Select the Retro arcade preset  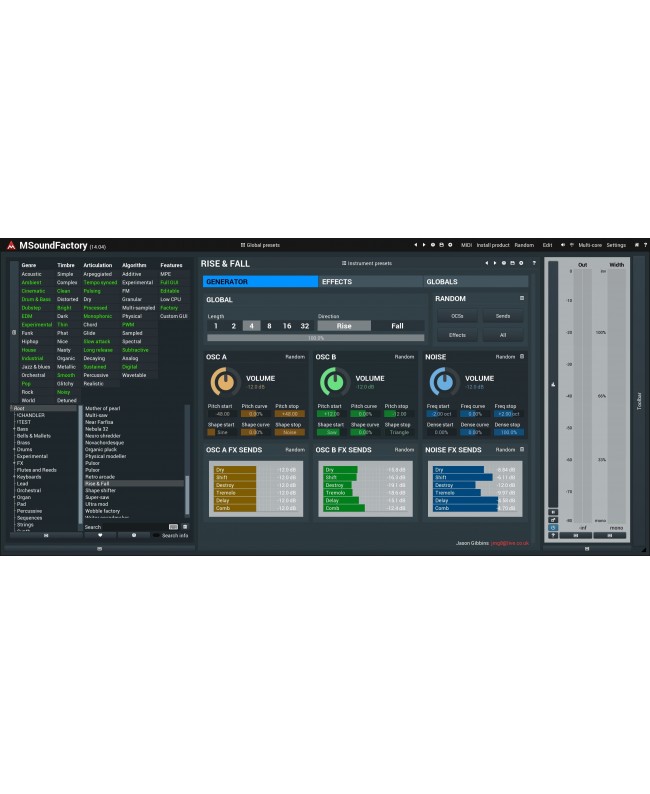click(x=134, y=477)
